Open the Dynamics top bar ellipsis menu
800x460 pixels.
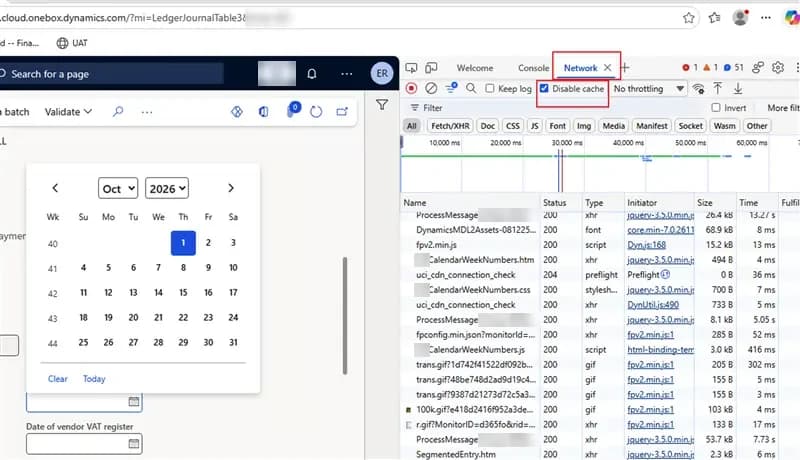tap(346, 74)
